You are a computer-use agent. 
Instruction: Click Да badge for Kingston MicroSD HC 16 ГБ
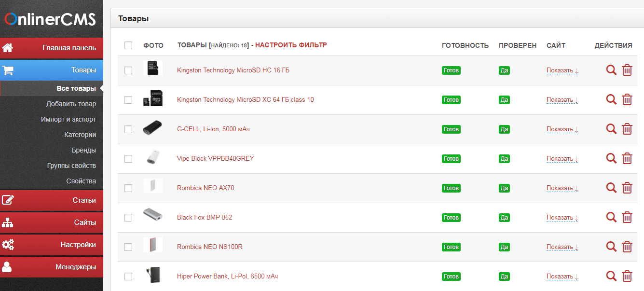point(504,70)
